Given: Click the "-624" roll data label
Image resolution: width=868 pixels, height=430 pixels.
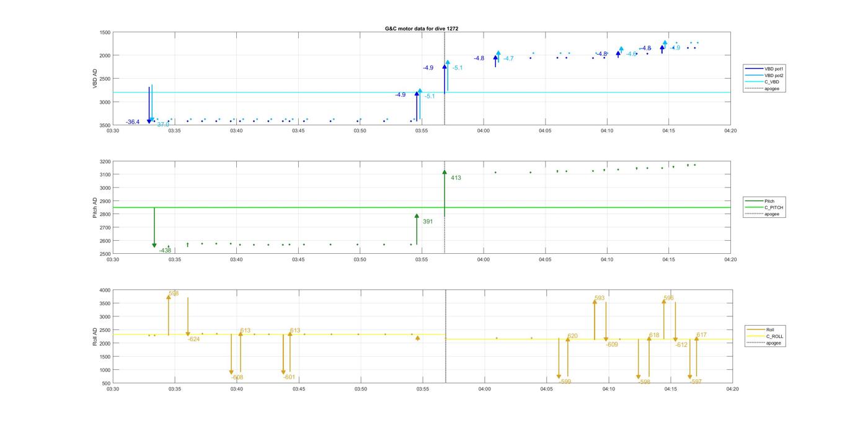Looking at the screenshot, I should pos(194,339).
